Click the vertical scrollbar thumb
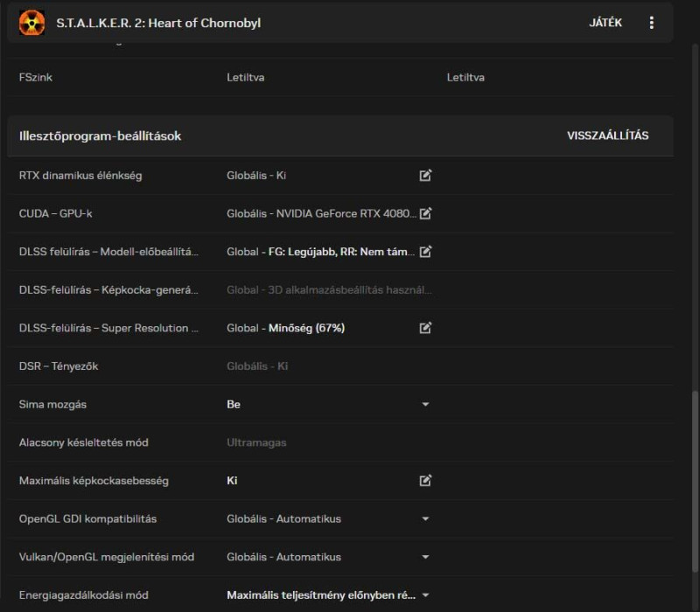The width and height of the screenshot is (700, 612). click(695, 482)
